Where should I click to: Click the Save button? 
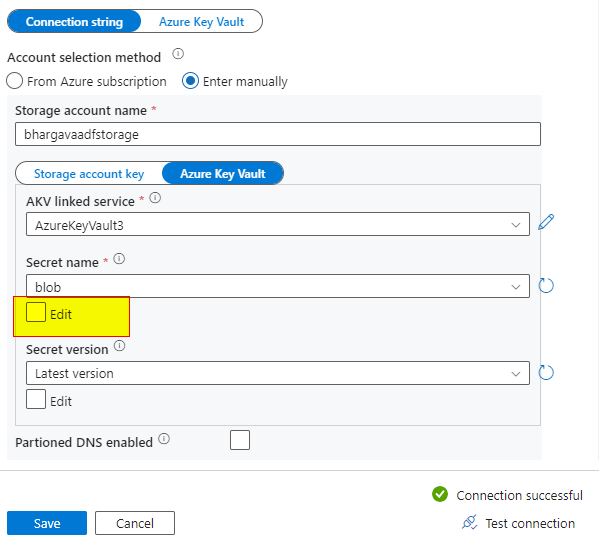47,523
